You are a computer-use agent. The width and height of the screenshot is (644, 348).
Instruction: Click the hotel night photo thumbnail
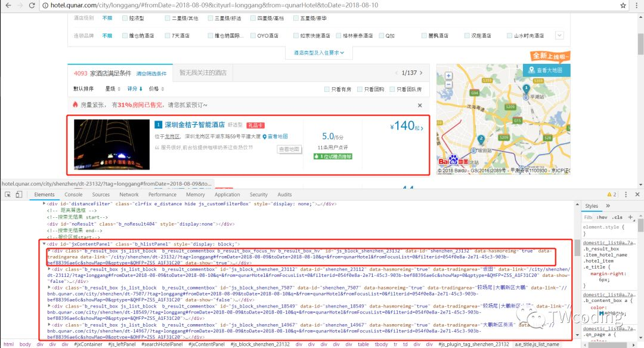pos(112,145)
